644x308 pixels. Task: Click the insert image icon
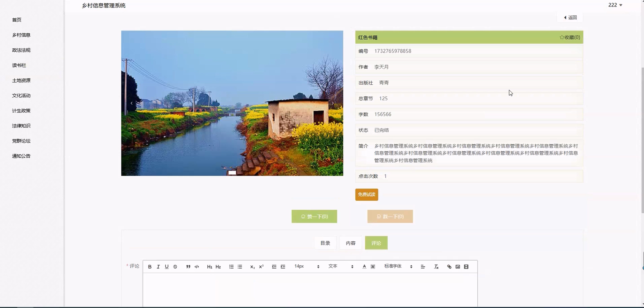pos(457,267)
